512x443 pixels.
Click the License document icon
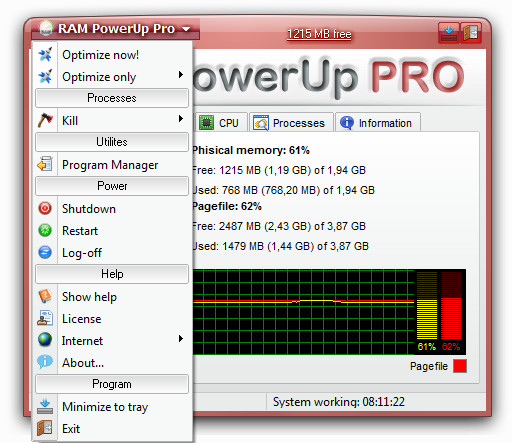pyautogui.click(x=45, y=318)
